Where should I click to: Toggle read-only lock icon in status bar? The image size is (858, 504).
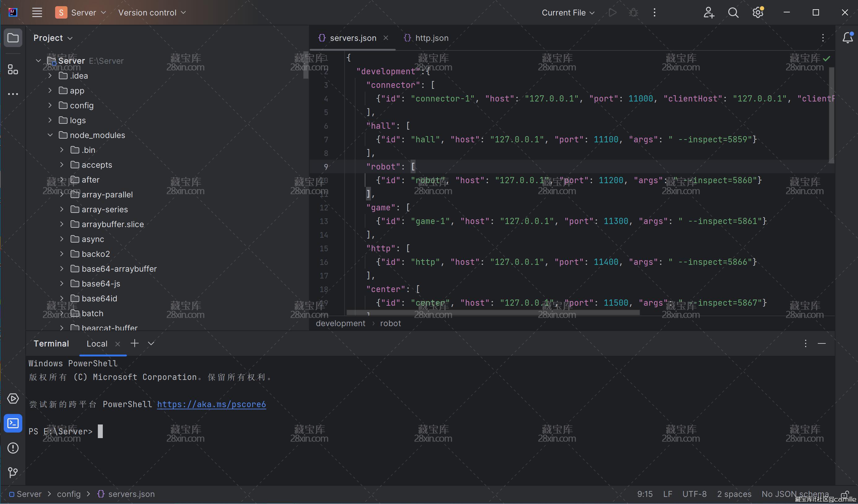coord(844,494)
